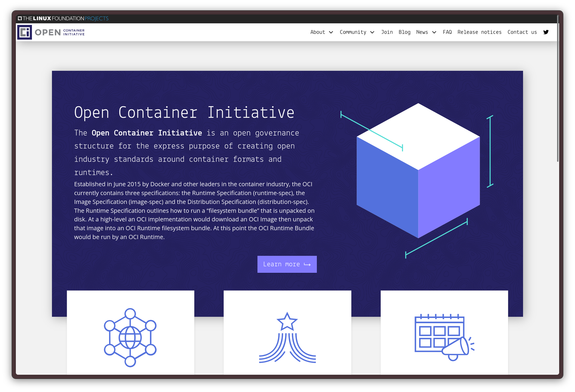Open the Blog page
Screen dimensions: 575x392
point(405,32)
